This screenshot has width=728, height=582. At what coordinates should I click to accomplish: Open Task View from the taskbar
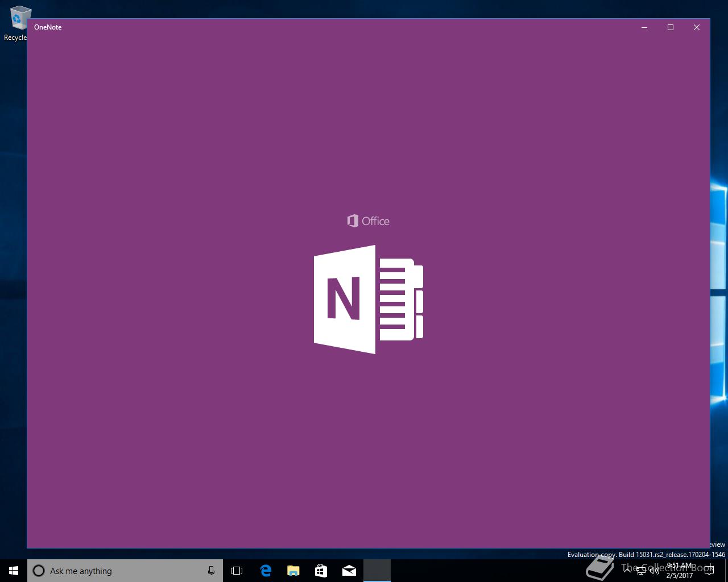point(237,571)
